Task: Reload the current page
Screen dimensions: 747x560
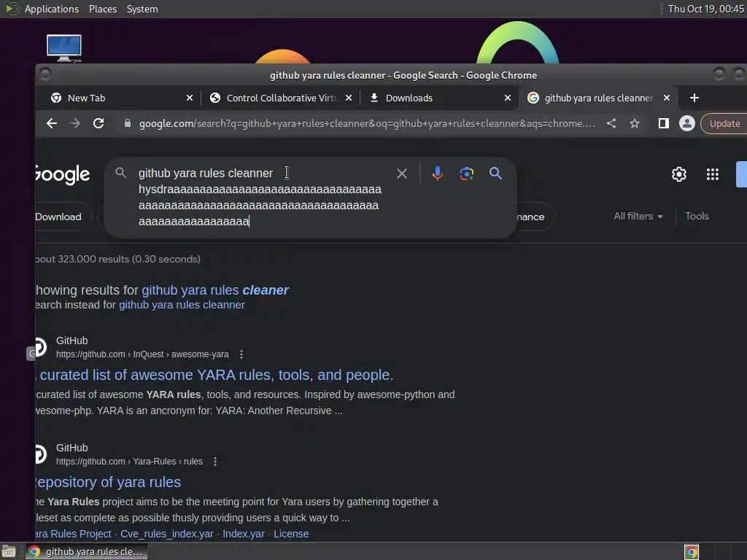Action: pos(98,124)
